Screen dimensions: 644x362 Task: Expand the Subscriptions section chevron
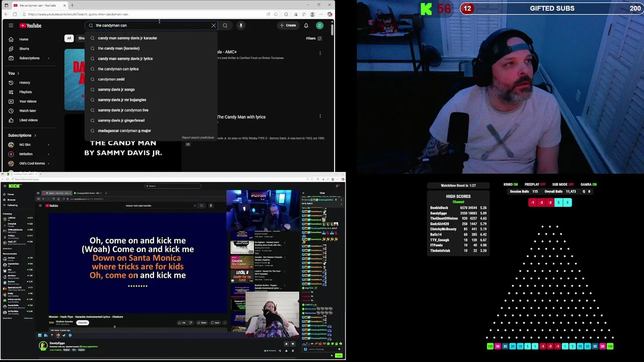[35, 135]
